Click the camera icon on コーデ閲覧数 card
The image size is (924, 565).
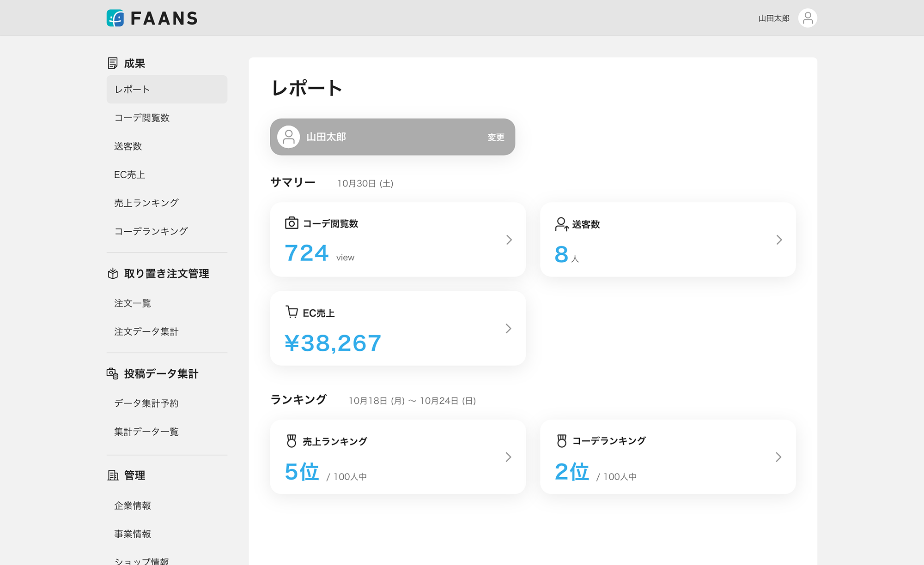pos(291,223)
